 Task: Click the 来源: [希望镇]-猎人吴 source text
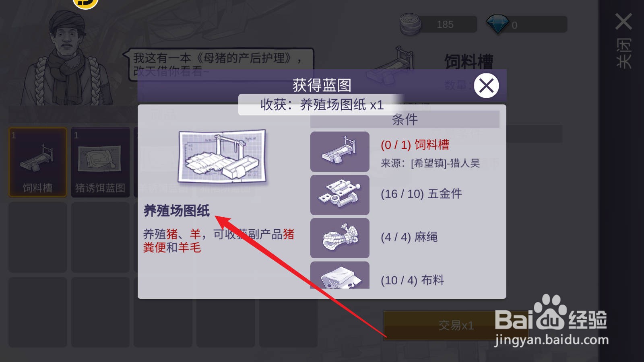click(x=430, y=163)
